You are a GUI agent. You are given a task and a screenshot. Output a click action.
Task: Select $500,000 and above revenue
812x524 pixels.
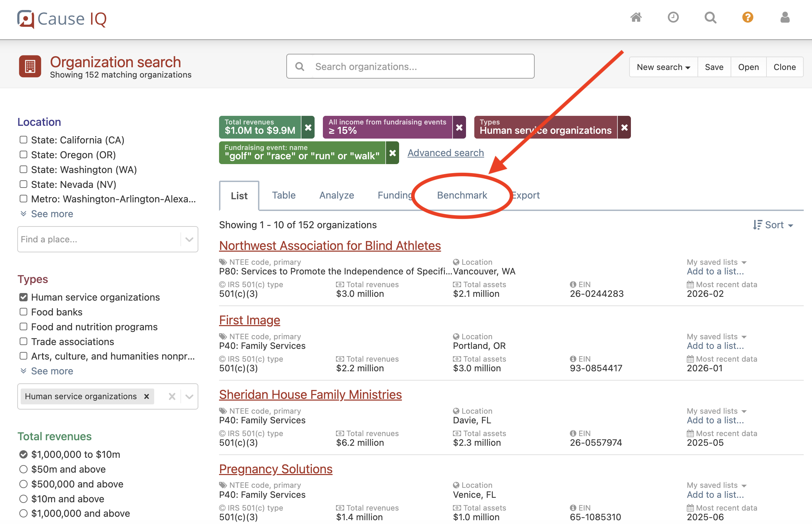click(23, 484)
